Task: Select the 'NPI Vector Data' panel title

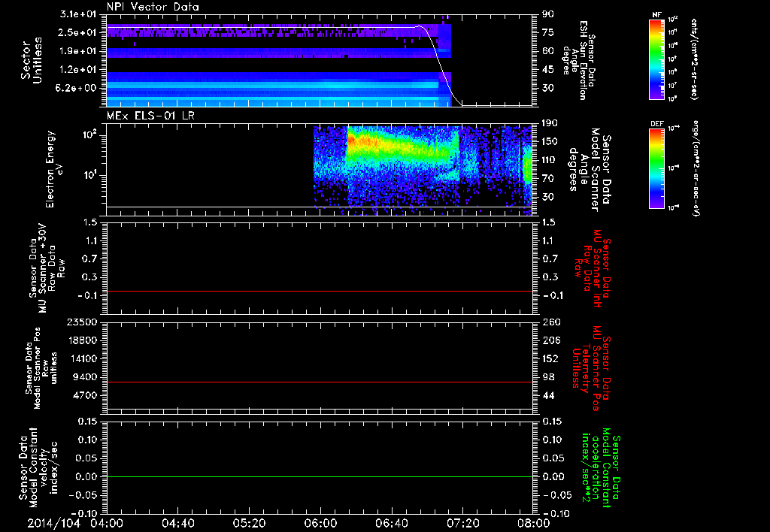Action: click(x=153, y=7)
